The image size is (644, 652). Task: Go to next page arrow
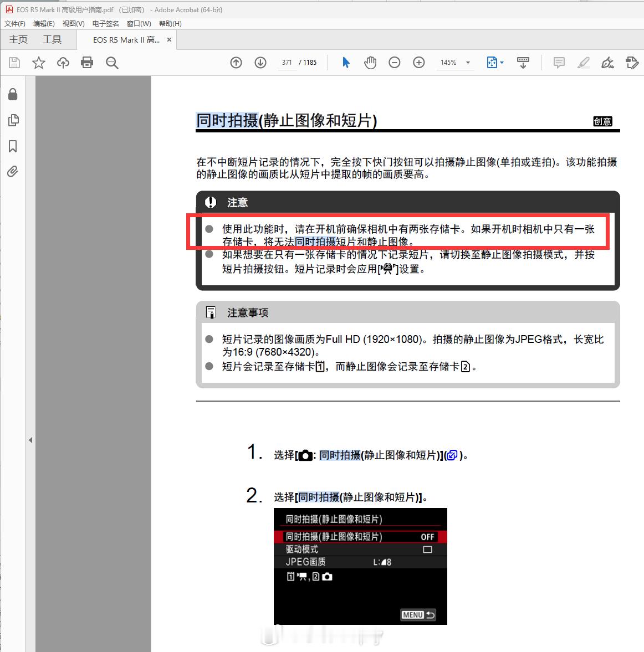[x=260, y=63]
